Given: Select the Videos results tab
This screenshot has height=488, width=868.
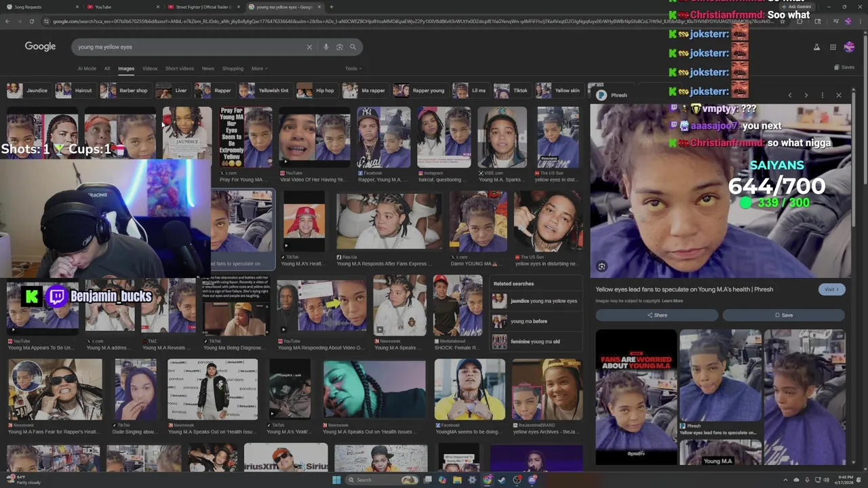Looking at the screenshot, I should coord(150,68).
